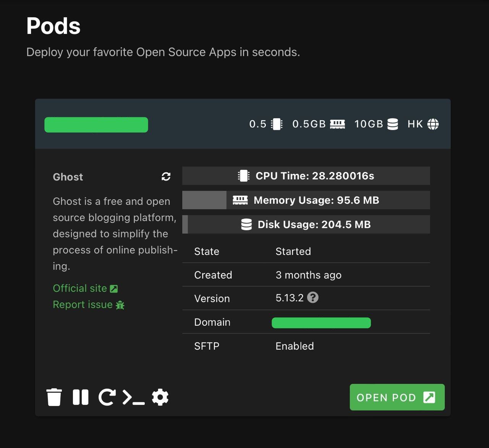Open the Report issue link
This screenshot has height=448, width=489.
[x=89, y=305]
